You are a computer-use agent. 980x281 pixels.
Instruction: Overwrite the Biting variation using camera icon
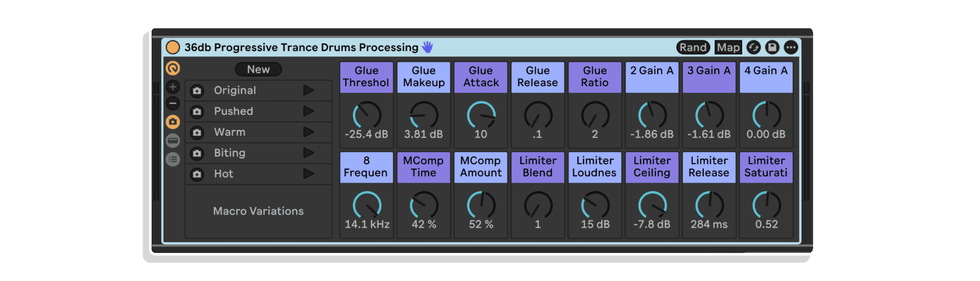[x=197, y=154]
